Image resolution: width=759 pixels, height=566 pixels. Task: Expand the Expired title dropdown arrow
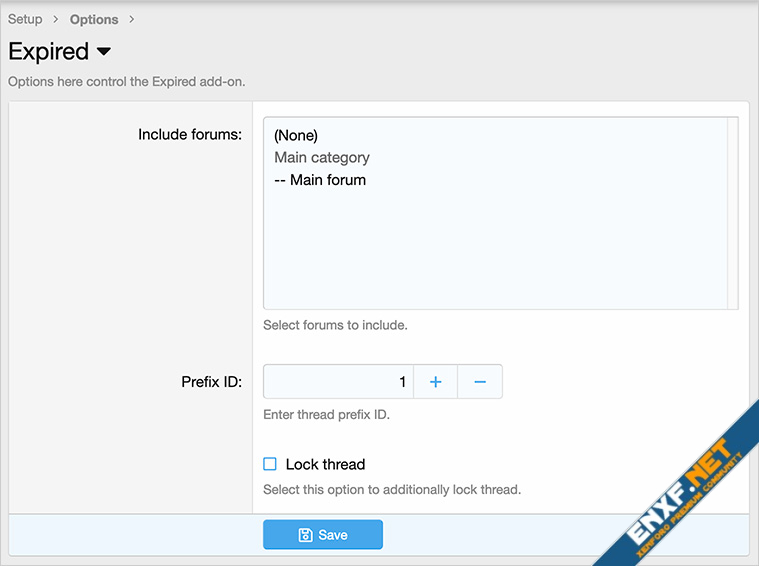pos(104,51)
